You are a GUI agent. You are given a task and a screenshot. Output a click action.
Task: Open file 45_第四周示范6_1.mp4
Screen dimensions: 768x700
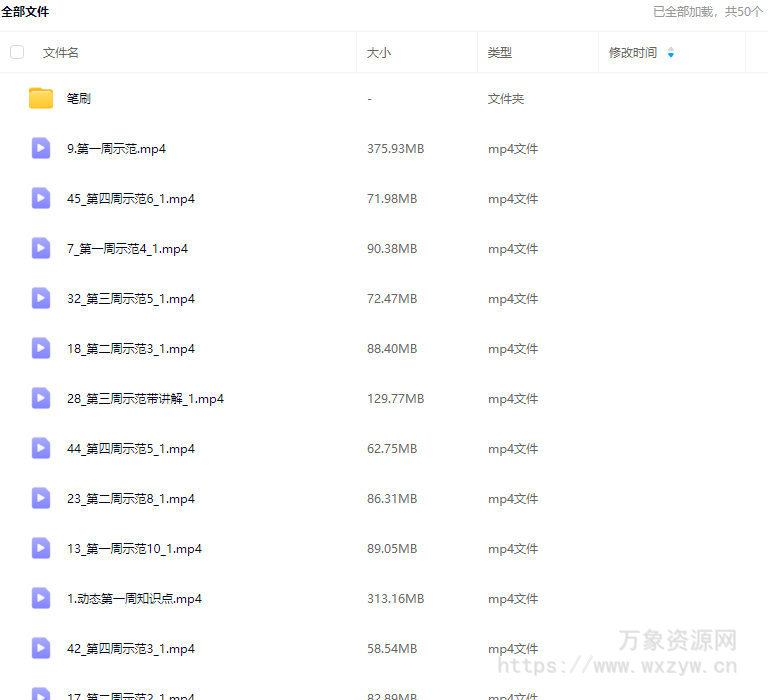(x=131, y=199)
